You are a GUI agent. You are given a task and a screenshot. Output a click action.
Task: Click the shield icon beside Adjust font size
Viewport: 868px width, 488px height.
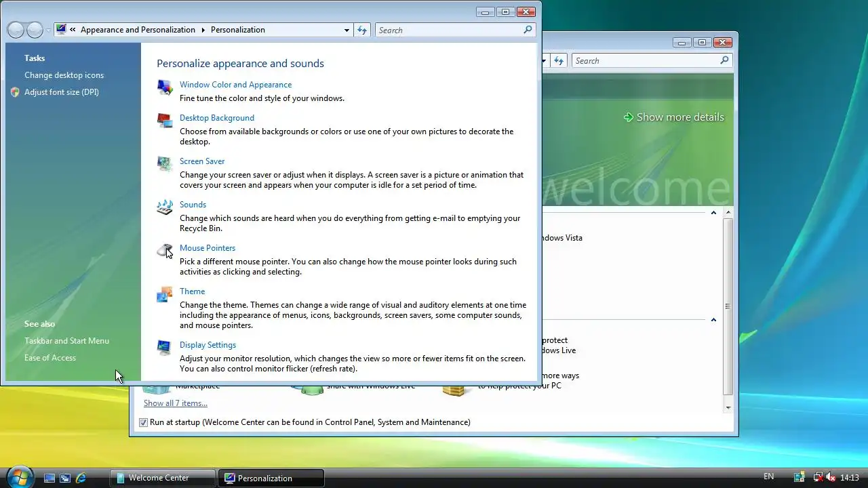pyautogui.click(x=16, y=92)
